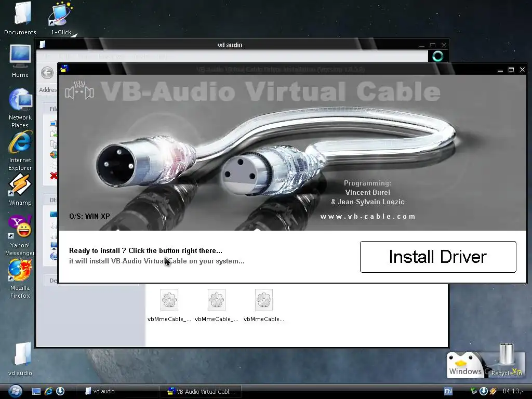
Task: Click the download arrow tray icon
Action: pos(484,391)
